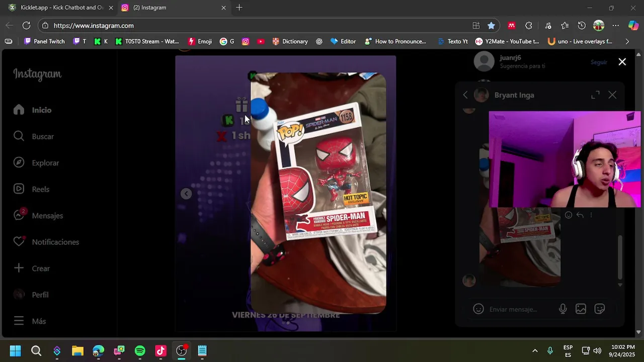
Task: Show hidden system tray icons
Action: (x=535, y=350)
